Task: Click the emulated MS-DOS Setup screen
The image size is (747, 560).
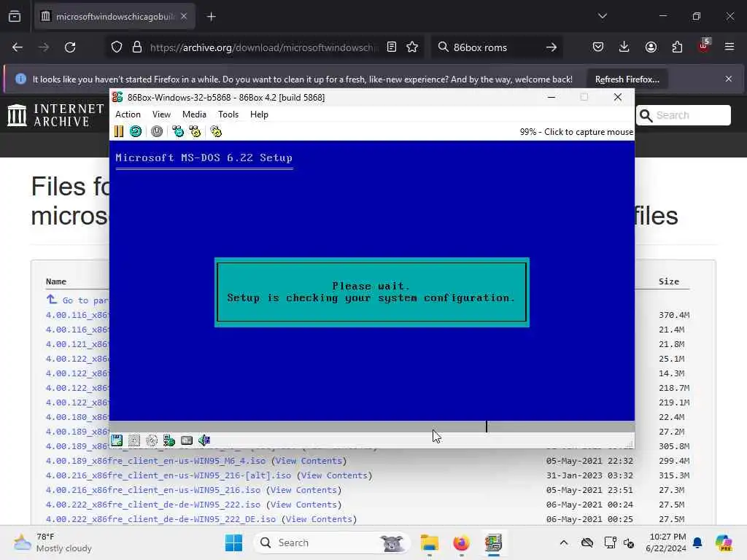Action: click(x=371, y=281)
